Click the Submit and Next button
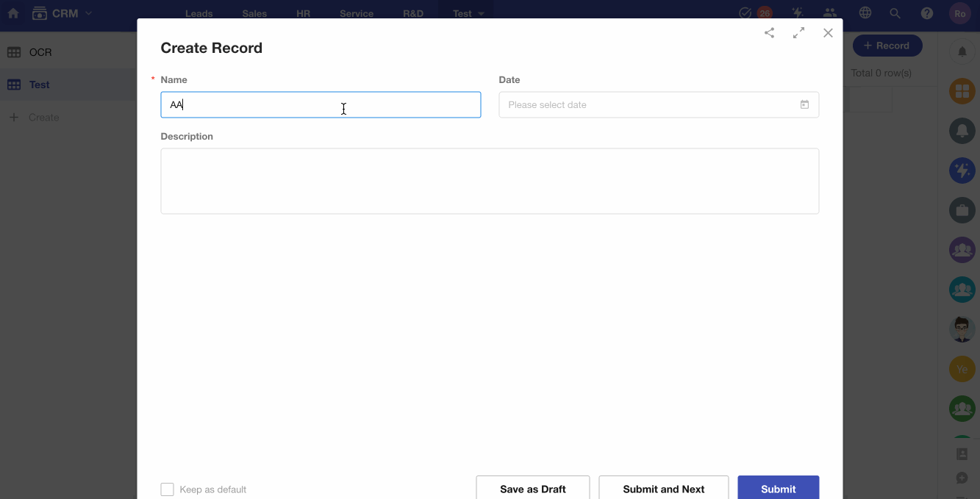The width and height of the screenshot is (980, 499). click(x=663, y=489)
